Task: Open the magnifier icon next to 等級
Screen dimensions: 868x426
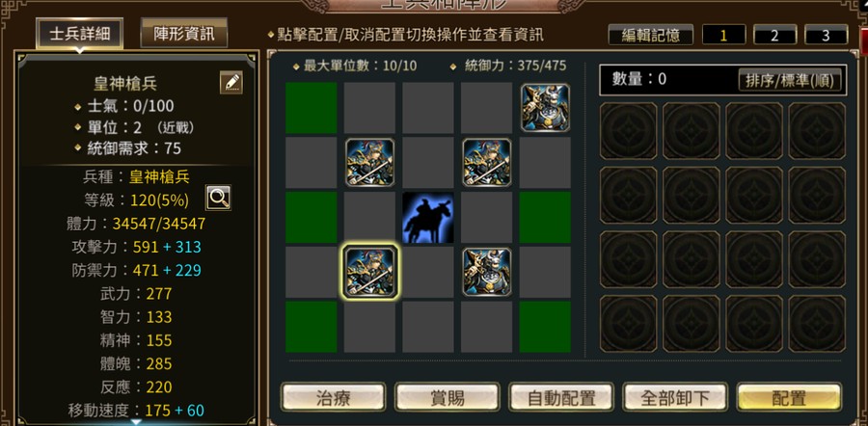Action: tap(218, 198)
